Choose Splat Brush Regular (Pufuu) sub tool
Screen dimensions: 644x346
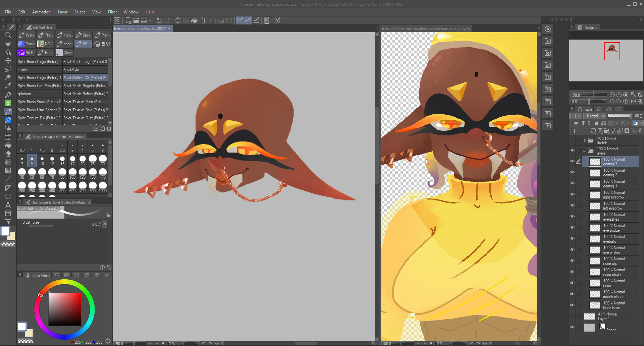click(85, 86)
